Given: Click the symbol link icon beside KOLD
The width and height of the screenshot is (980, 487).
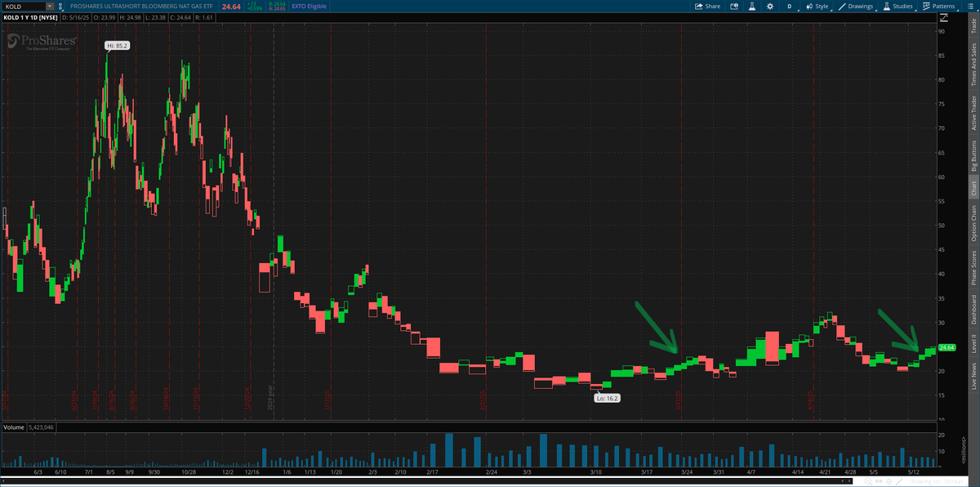Looking at the screenshot, I should (x=60, y=7).
